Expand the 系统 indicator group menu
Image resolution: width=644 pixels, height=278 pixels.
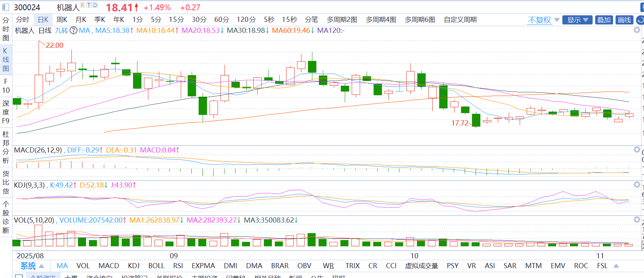click(32, 266)
